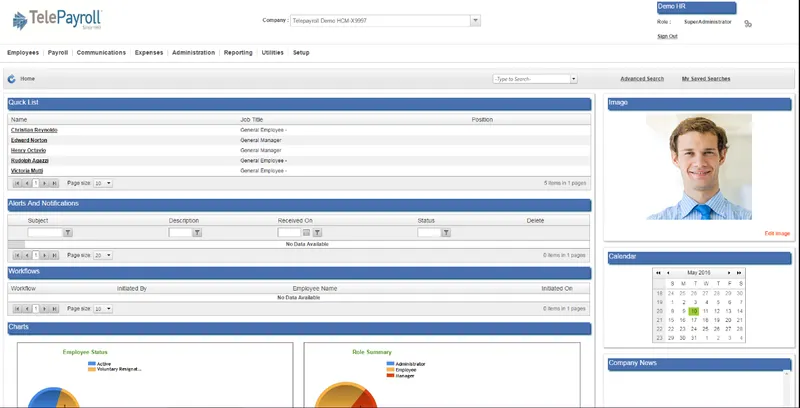Jump back with calendar double-left arrow
800x408 pixels.
pyautogui.click(x=659, y=273)
